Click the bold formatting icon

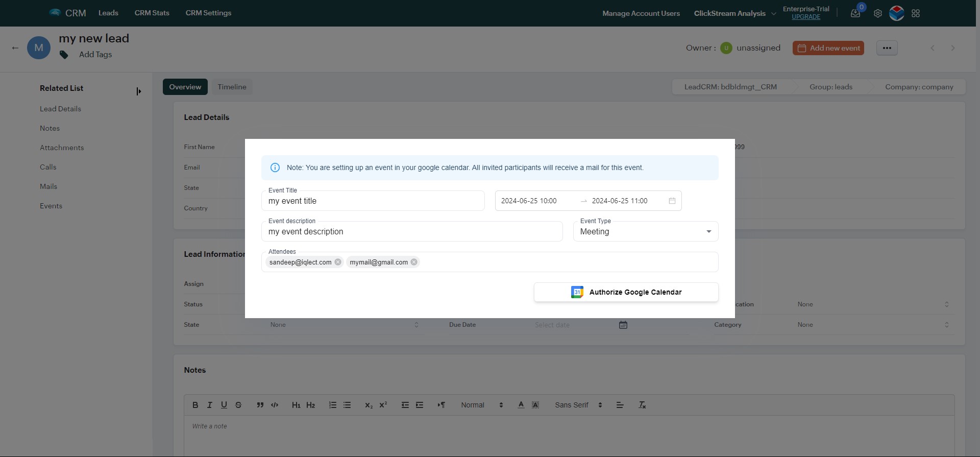[195, 405]
